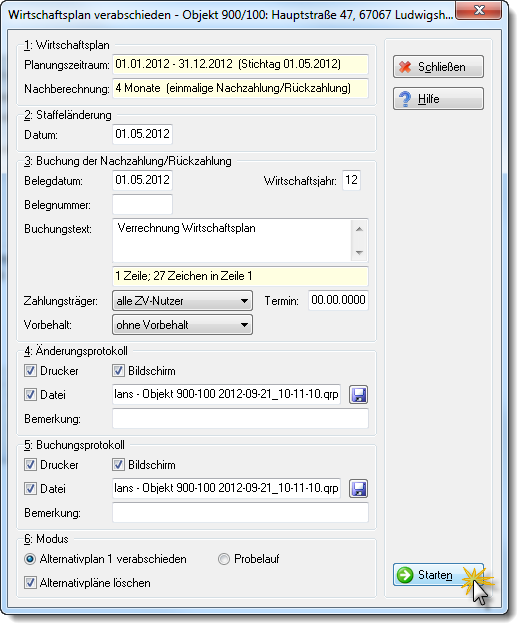Close the dialog with the title bar X
Screen dimensions: 524x630
[x=479, y=11]
